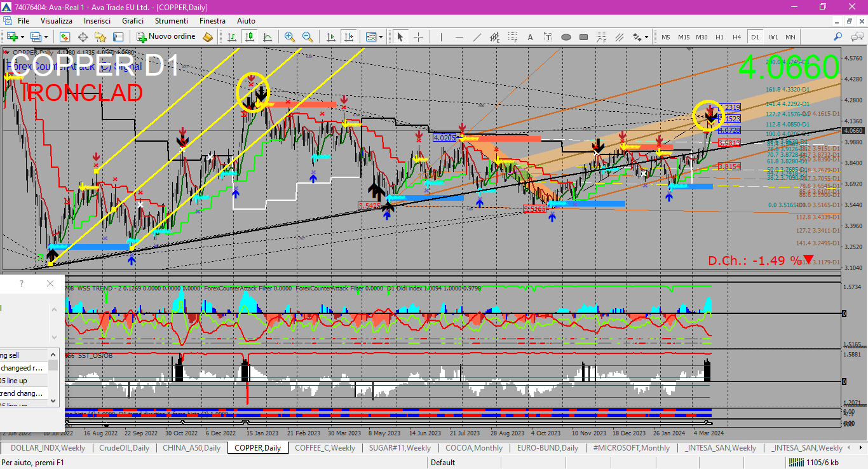Open the Visualizza menu
868x469 pixels.
pos(57,21)
